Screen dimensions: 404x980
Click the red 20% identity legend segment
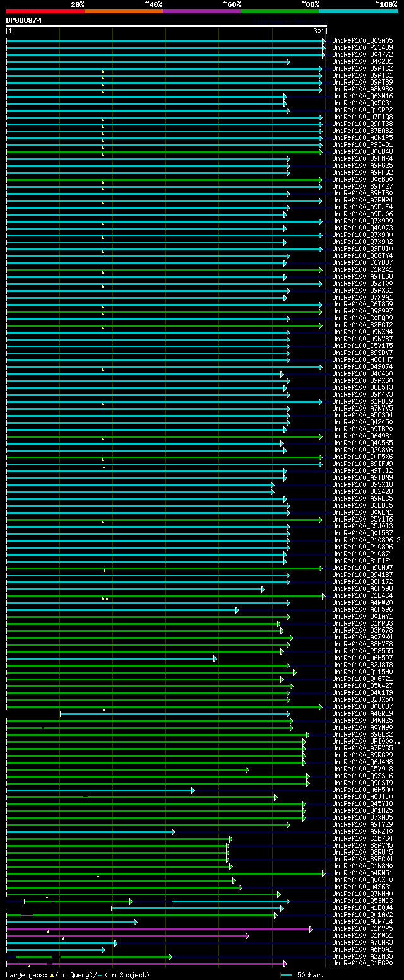45,11
